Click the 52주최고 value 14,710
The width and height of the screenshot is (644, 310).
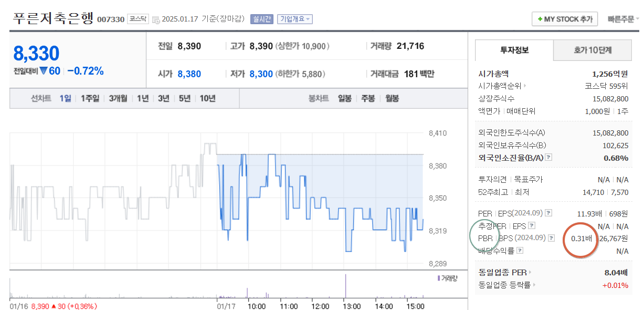[593, 192]
